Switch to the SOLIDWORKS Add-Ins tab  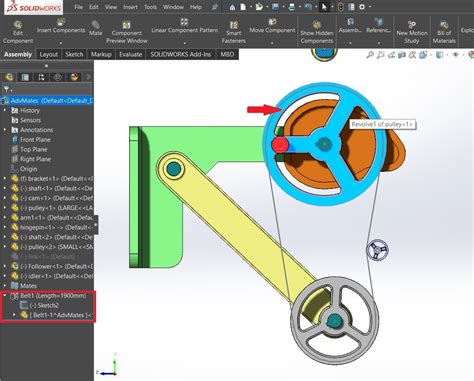point(181,54)
